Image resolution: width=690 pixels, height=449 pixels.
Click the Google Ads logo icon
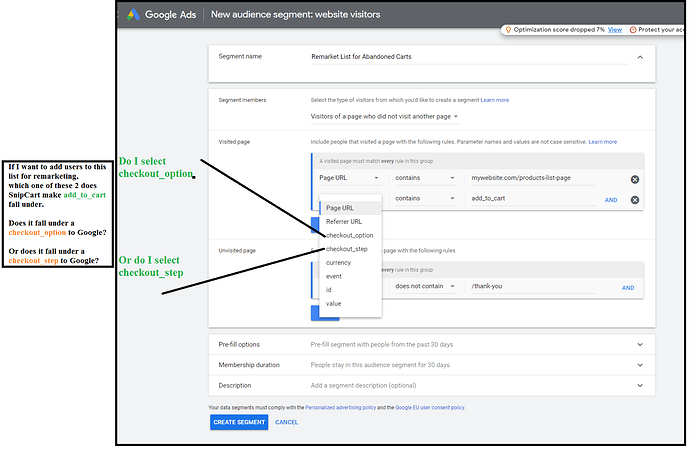point(133,15)
